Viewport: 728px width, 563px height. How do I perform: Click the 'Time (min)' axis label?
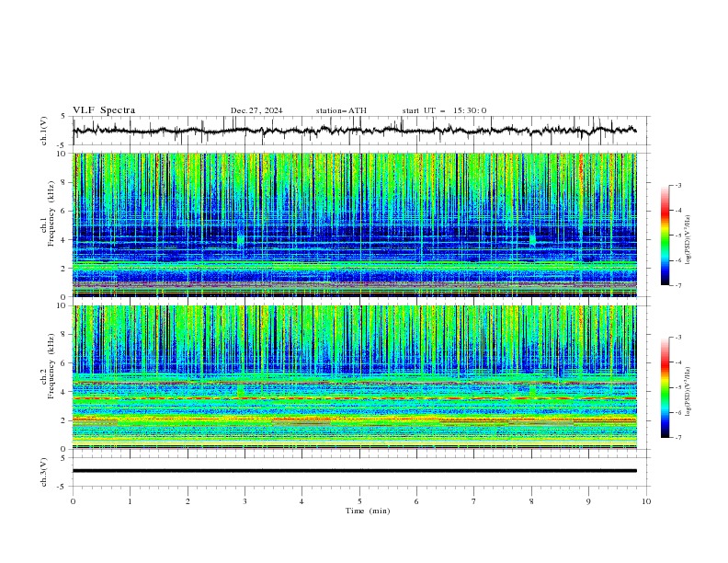pos(368,511)
